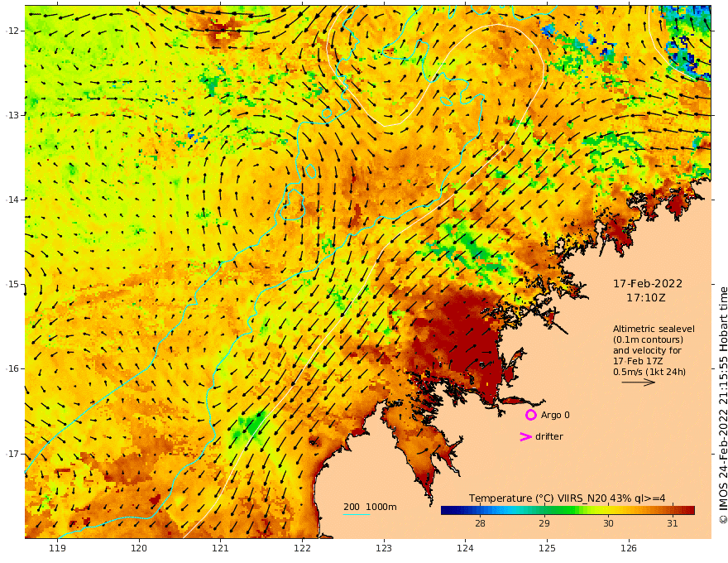Click the IMOS copyright timestamp text
The image size is (728, 563).
click(722, 405)
